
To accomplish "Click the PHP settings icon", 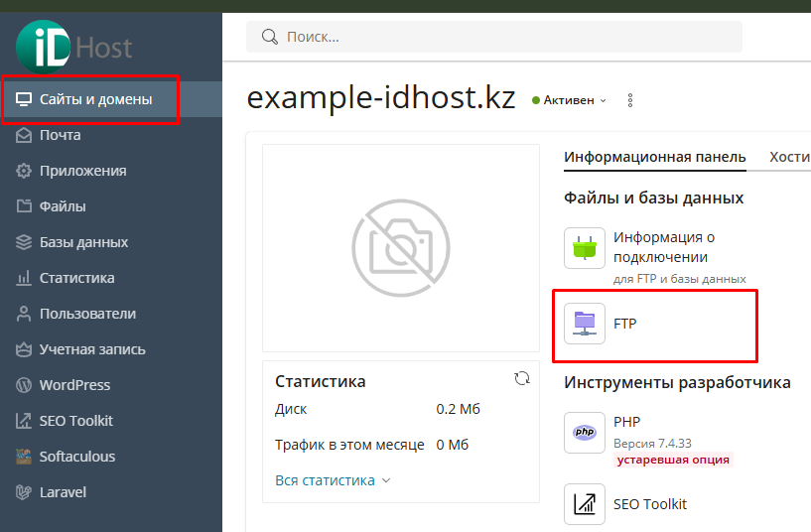I will point(585,432).
